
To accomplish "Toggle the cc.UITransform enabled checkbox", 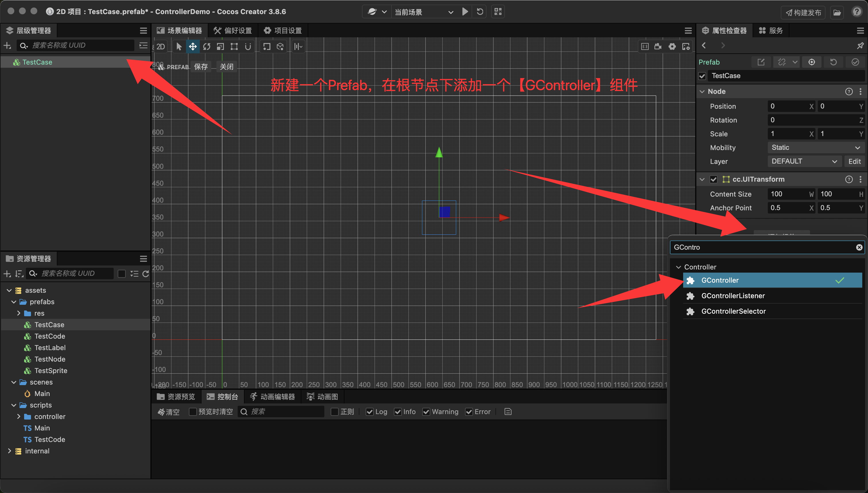I will coord(714,179).
